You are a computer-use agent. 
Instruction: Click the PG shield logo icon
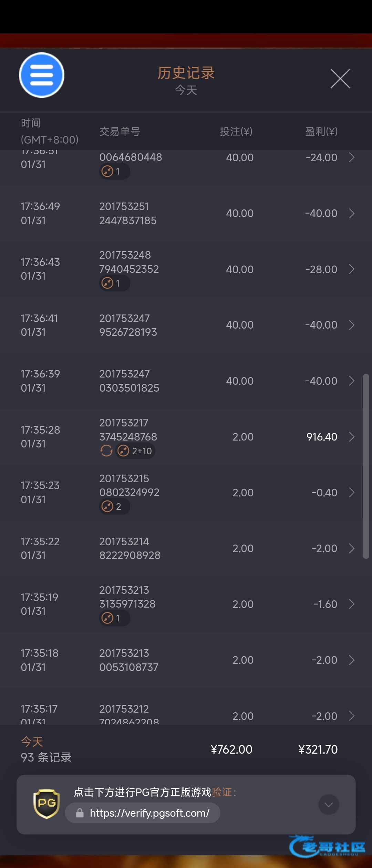point(46,804)
